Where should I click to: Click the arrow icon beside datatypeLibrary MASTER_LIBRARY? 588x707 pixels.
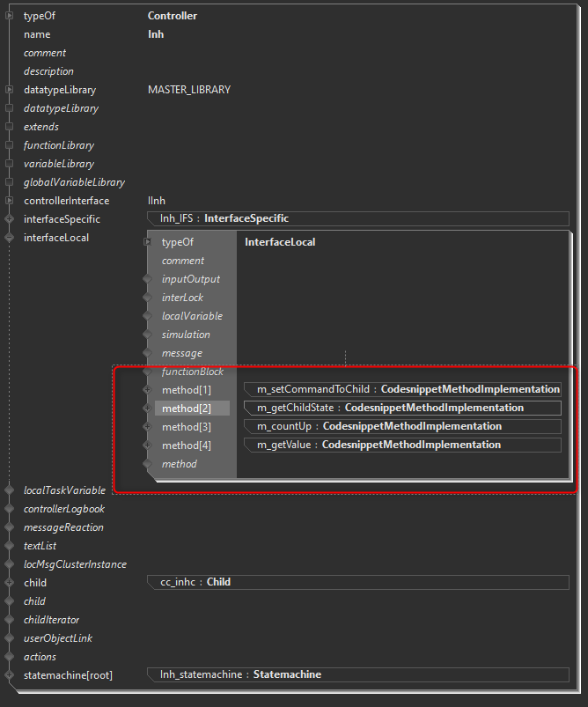(x=9, y=90)
